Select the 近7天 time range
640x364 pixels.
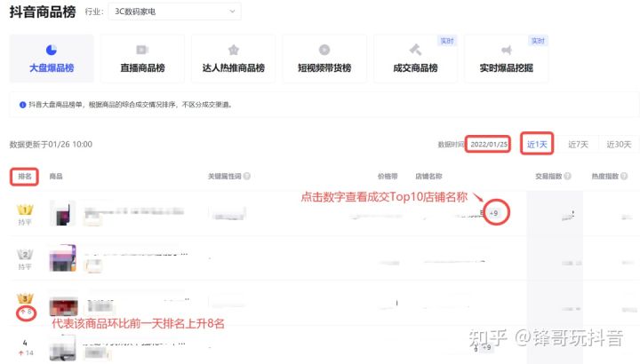point(578,145)
